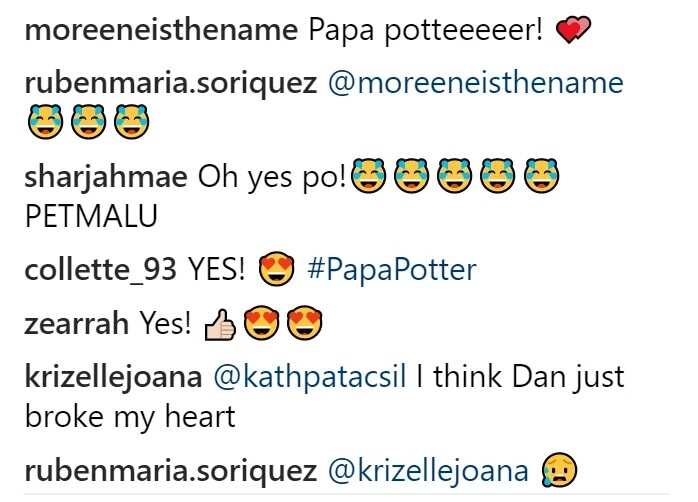Click the first laughing emoji after Oh yes po!
Image resolution: width=698 pixels, height=502 pixels.
[368, 176]
